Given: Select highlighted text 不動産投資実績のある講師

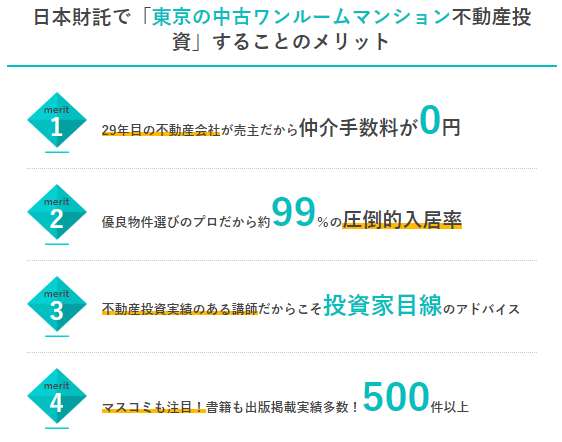Looking at the screenshot, I should click(x=180, y=309).
